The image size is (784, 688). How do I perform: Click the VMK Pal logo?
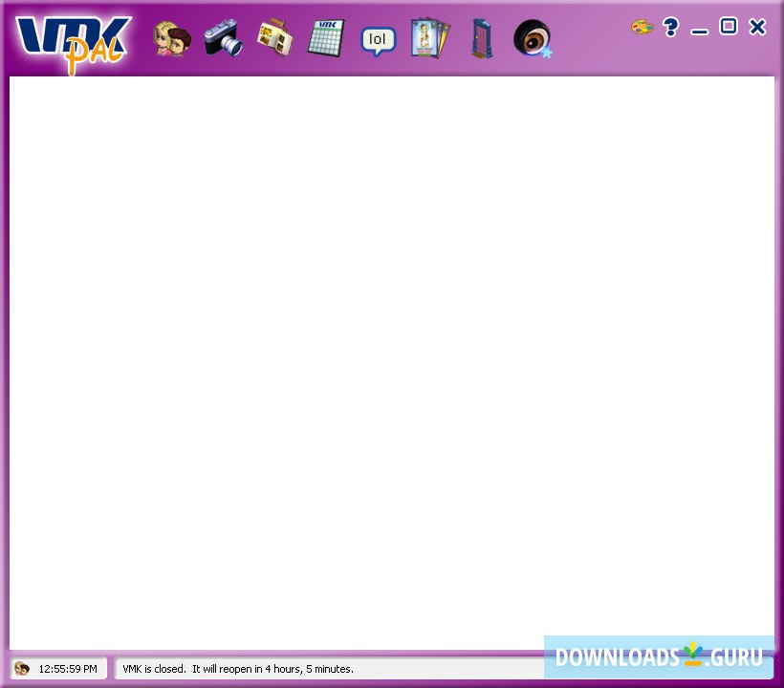tap(73, 44)
